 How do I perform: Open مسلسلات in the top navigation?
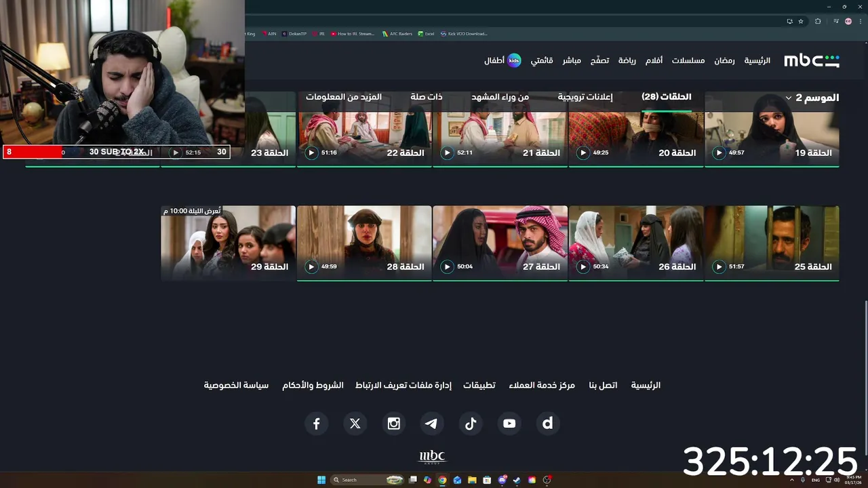688,61
